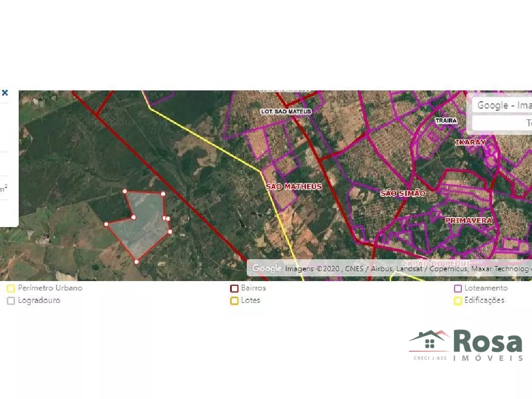Screen dimensions: 532x399
Task: Click the Google logo on the map
Action: coord(267,268)
